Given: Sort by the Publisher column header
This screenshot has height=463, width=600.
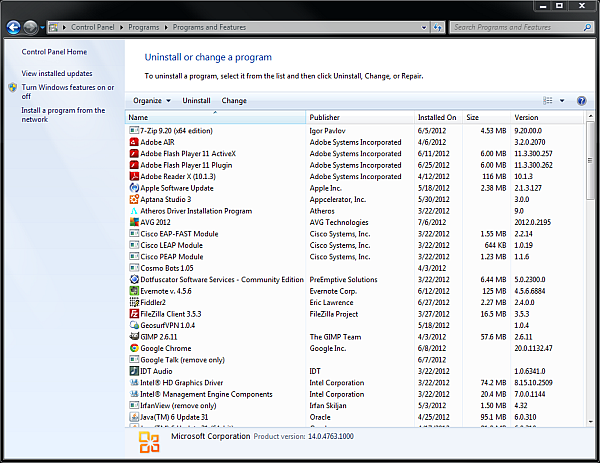Looking at the screenshot, I should coord(360,117).
